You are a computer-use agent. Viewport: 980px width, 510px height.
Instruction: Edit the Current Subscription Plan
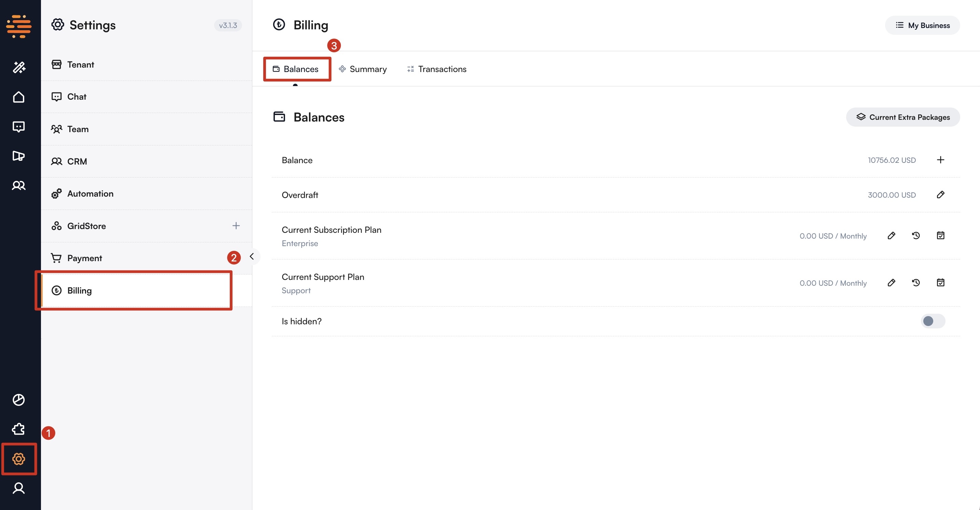point(891,236)
